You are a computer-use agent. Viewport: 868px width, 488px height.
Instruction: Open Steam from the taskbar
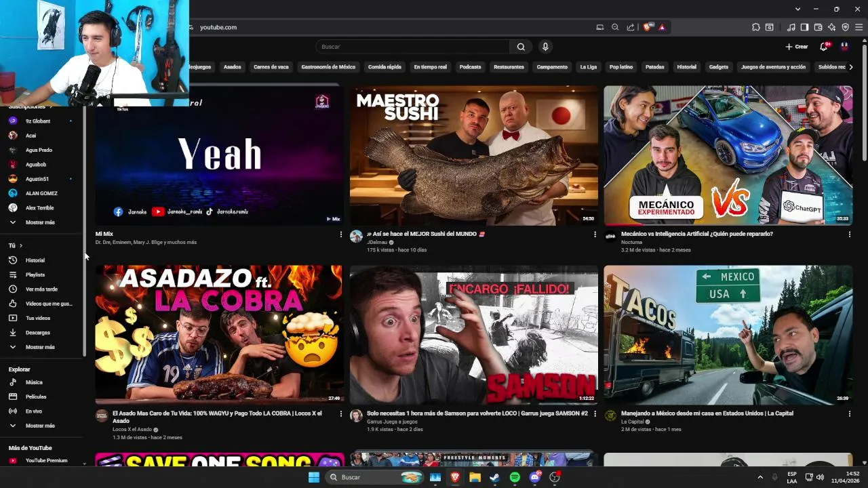pos(495,477)
